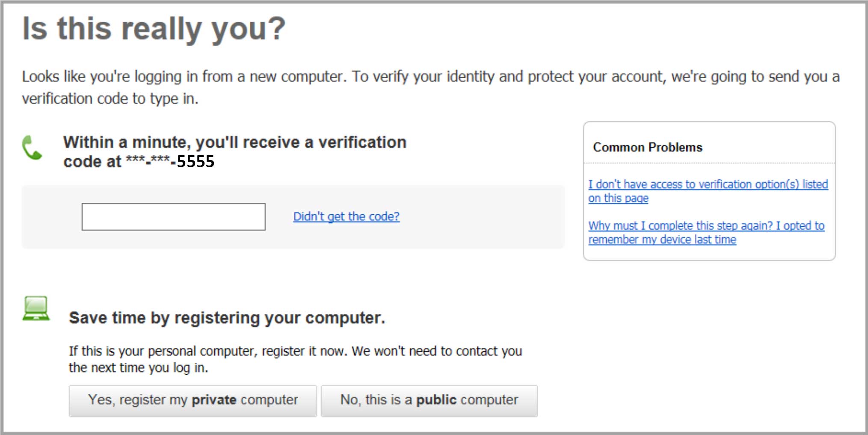This screenshot has height=435, width=868.
Task: Click the dotted divider under Common Problems
Action: click(x=709, y=163)
